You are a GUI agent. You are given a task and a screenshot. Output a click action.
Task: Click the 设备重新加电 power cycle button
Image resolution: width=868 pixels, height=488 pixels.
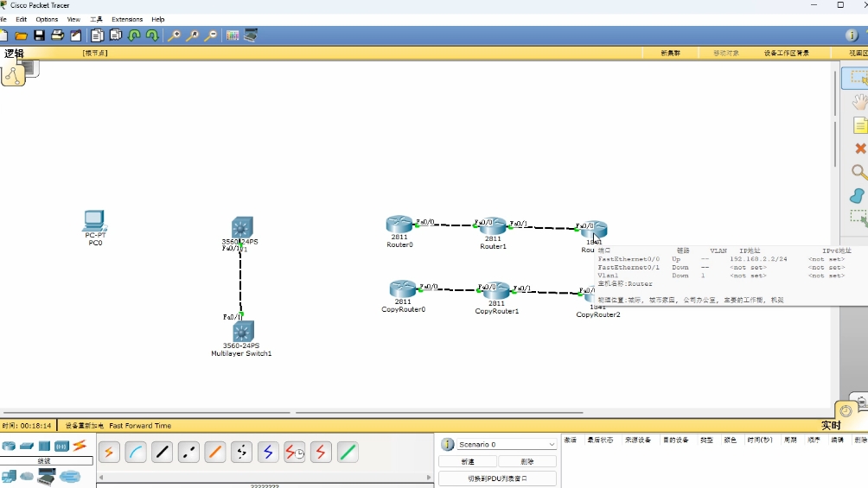click(84, 426)
